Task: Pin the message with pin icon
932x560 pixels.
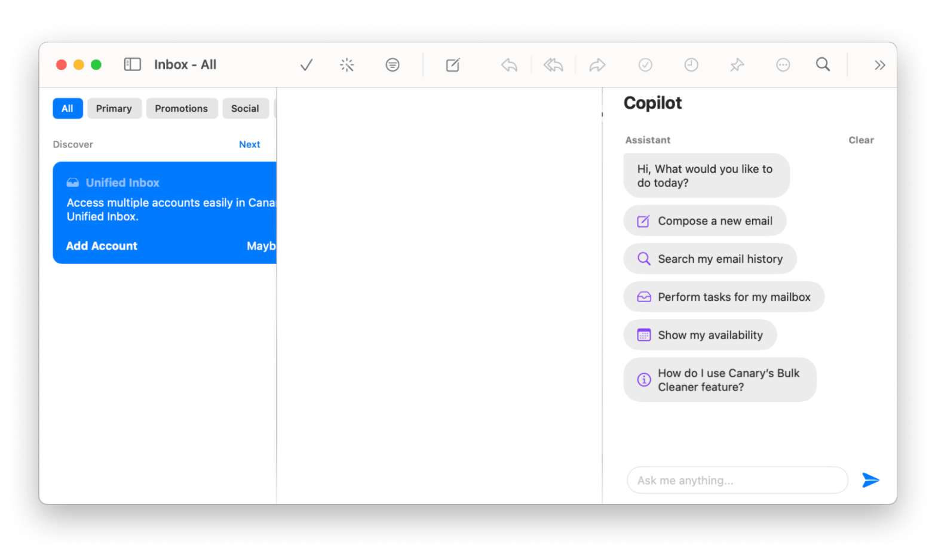Action: (737, 65)
